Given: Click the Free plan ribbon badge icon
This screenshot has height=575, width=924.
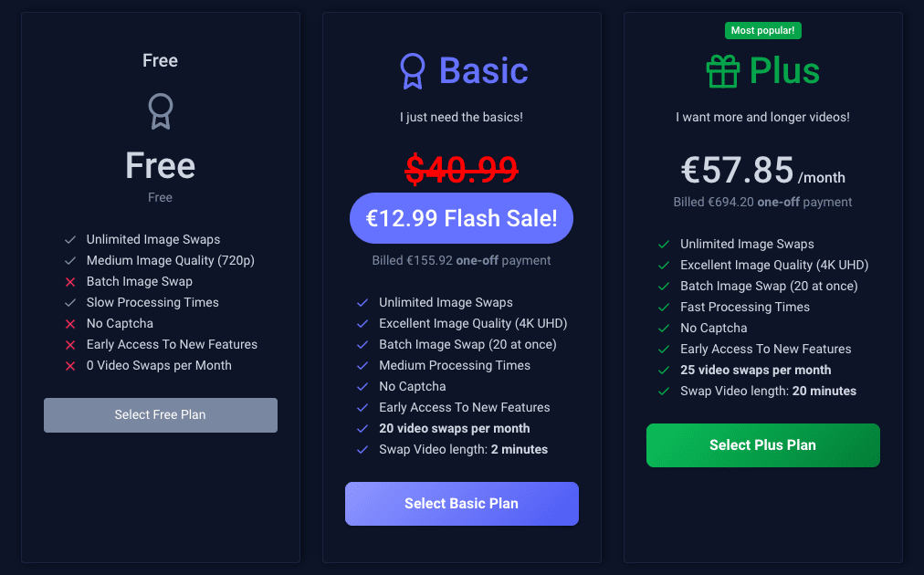Looking at the screenshot, I should click(161, 111).
